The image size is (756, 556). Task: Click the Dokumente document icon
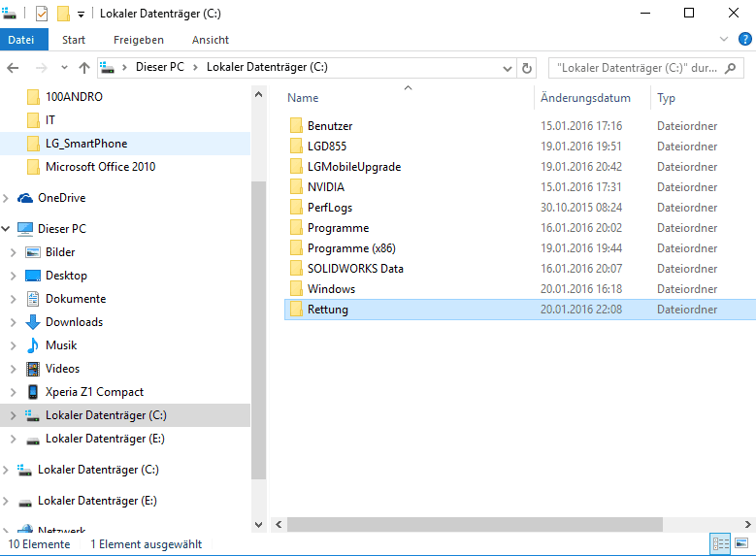pos(33,299)
